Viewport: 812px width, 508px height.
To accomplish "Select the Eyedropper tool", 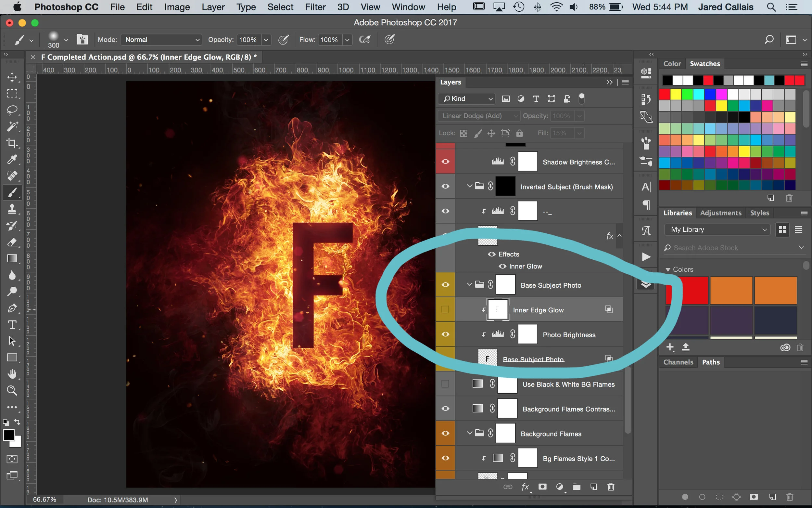I will pos(12,159).
